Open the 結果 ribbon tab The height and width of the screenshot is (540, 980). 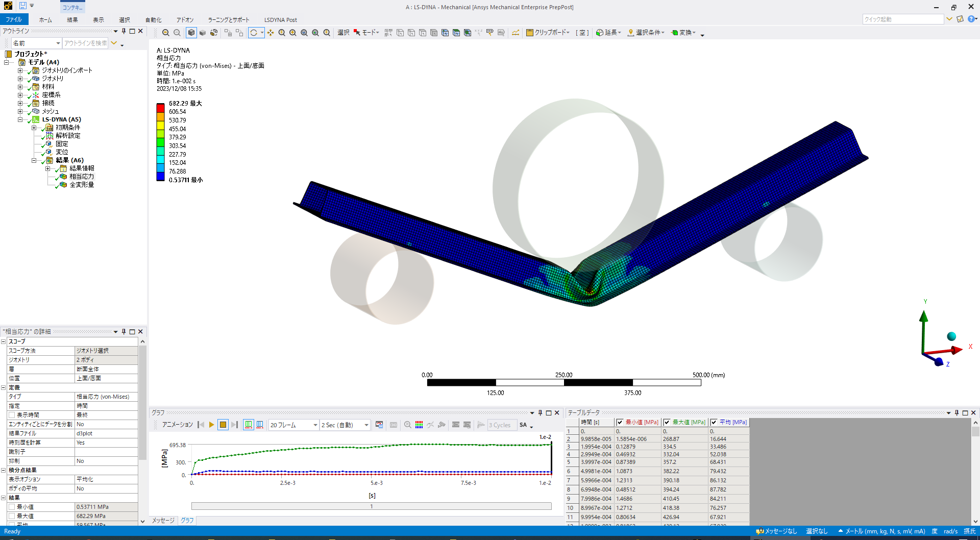tap(72, 20)
